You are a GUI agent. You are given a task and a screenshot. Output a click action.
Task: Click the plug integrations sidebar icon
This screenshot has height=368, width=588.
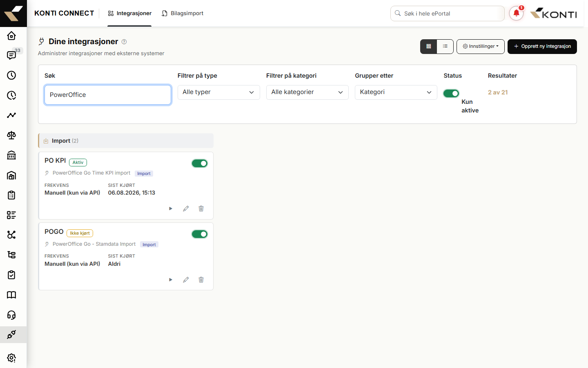11,334
